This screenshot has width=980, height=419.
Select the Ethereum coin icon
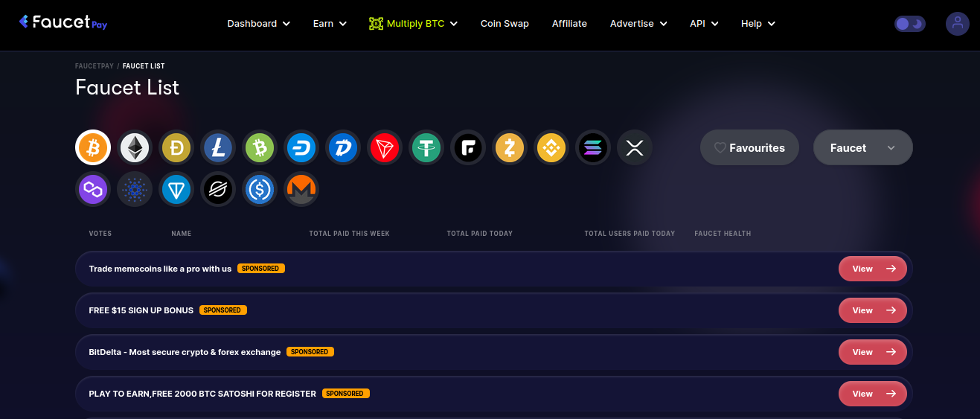135,147
